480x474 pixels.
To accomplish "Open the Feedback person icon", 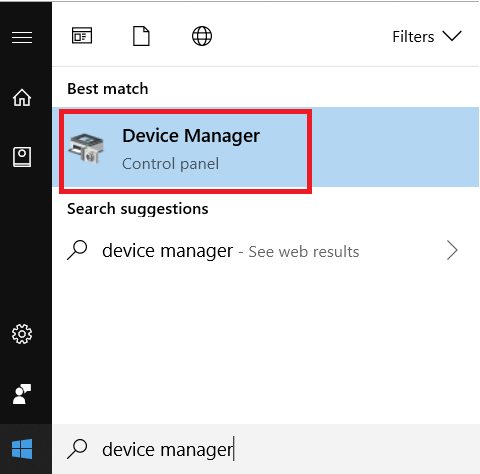I will (22, 394).
